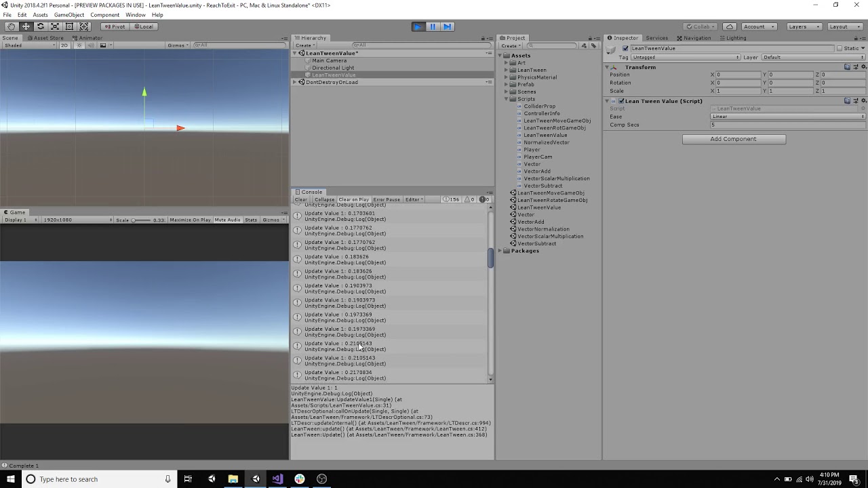Open the Layer dropdown in Inspector

pyautogui.click(x=814, y=58)
